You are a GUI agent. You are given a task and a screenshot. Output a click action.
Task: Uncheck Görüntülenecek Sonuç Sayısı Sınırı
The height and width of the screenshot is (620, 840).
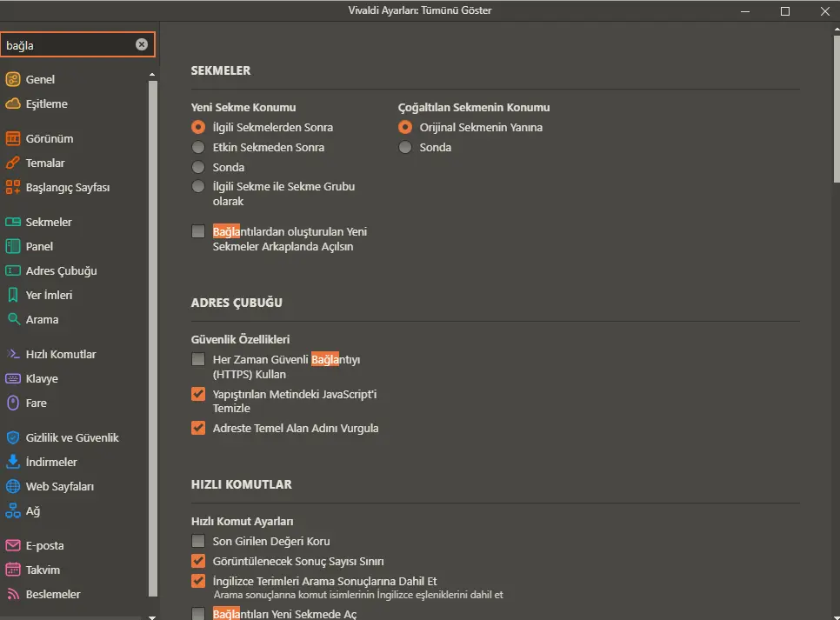pos(198,561)
